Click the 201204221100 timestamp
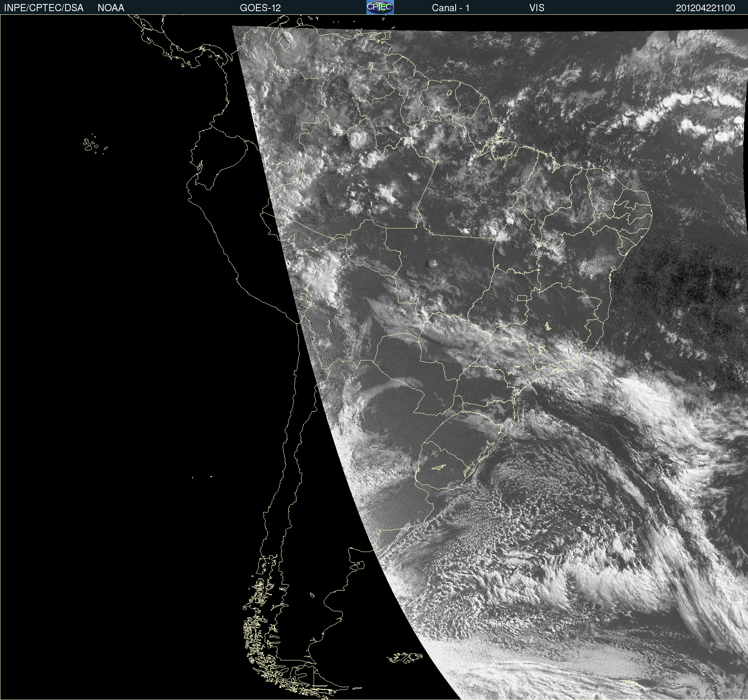The width and height of the screenshot is (748, 700). (x=705, y=8)
